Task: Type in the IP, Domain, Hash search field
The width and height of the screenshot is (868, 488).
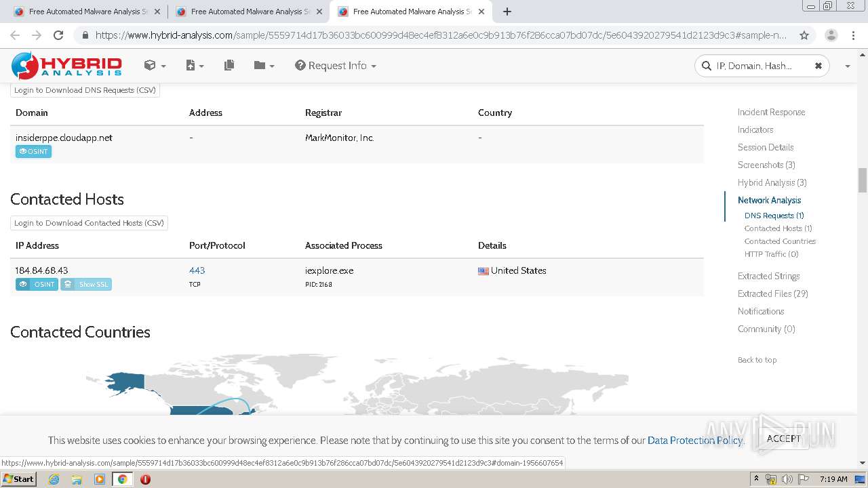Action: [754, 66]
